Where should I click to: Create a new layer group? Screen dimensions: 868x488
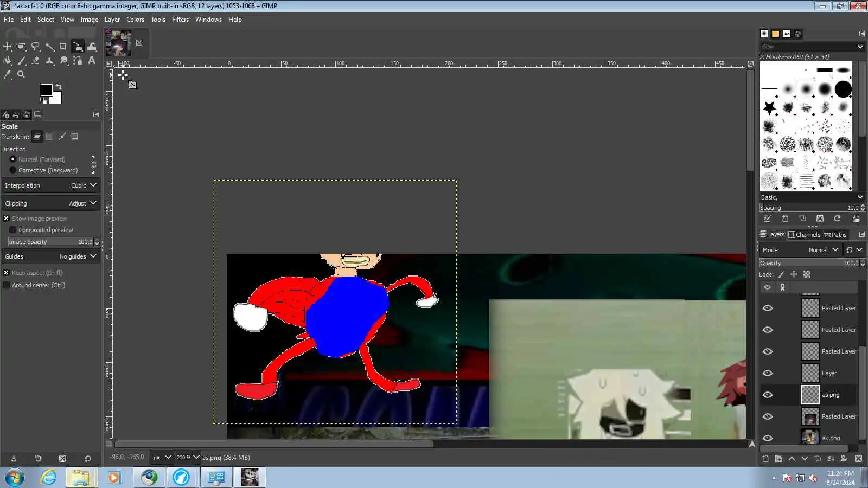click(x=778, y=459)
